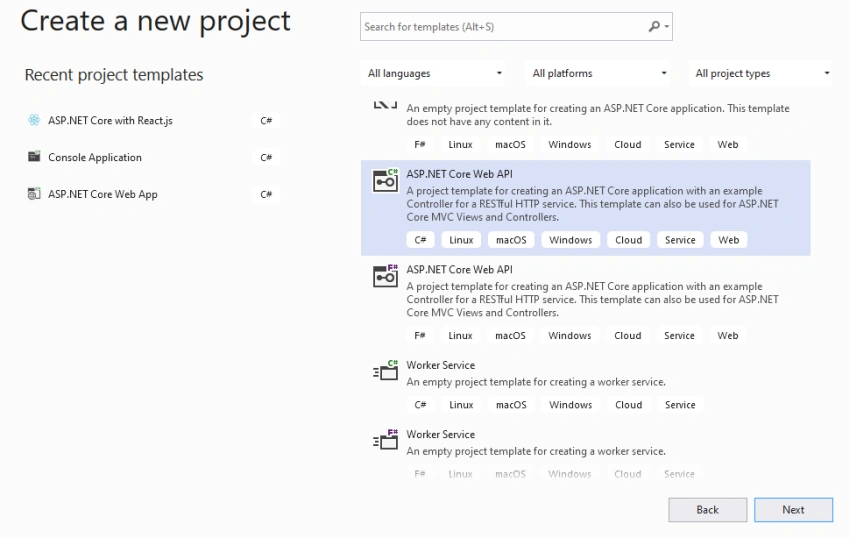Click the empty ASP.NET Core template description
The width and height of the screenshot is (850, 538).
click(598, 115)
